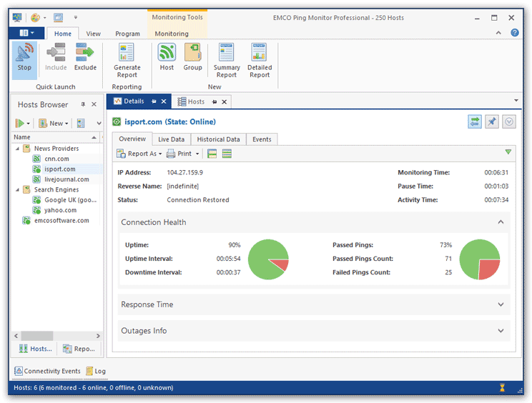Viewport: 532px width, 403px height.
Task: Close the Details tab
Action: pos(164,101)
